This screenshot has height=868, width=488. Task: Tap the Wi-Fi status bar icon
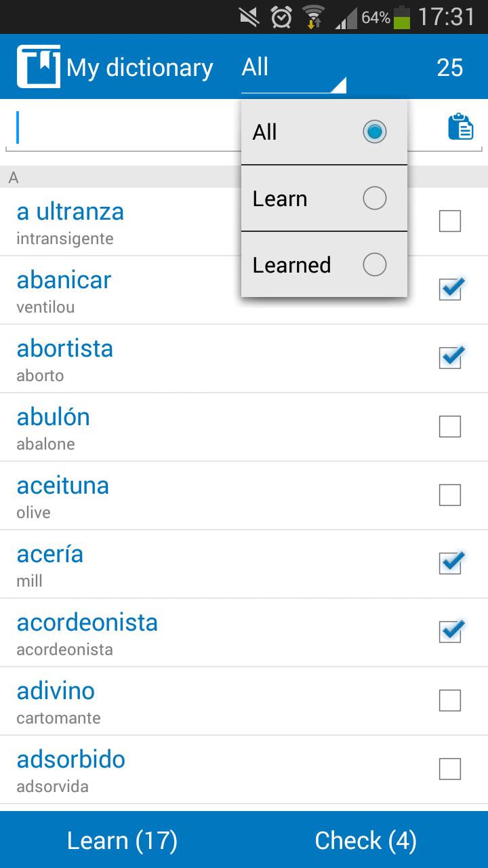click(x=313, y=17)
